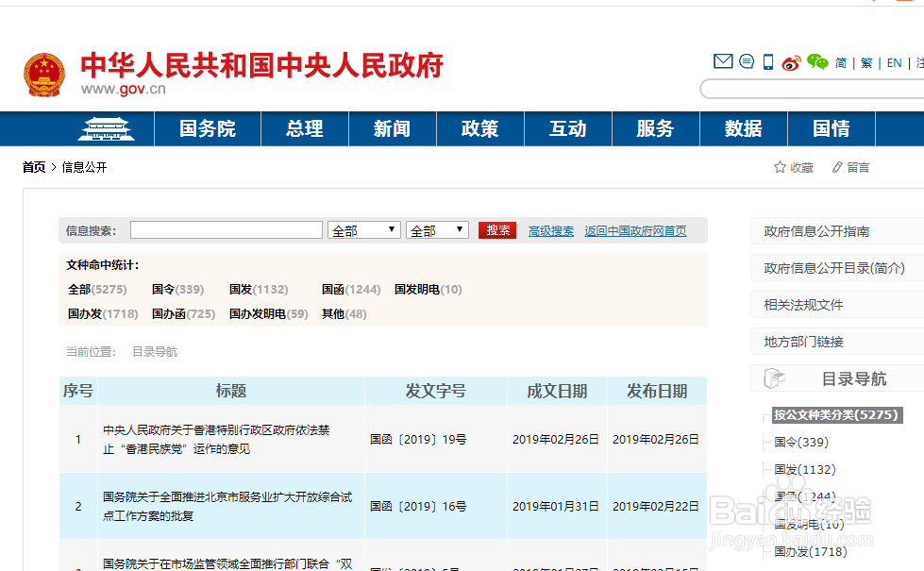This screenshot has height=571, width=924.
Task: Open the 新闻 nav menu
Action: tap(393, 128)
